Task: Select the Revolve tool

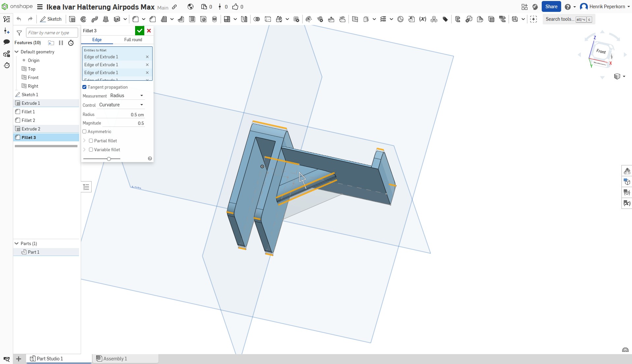Action: (83, 19)
